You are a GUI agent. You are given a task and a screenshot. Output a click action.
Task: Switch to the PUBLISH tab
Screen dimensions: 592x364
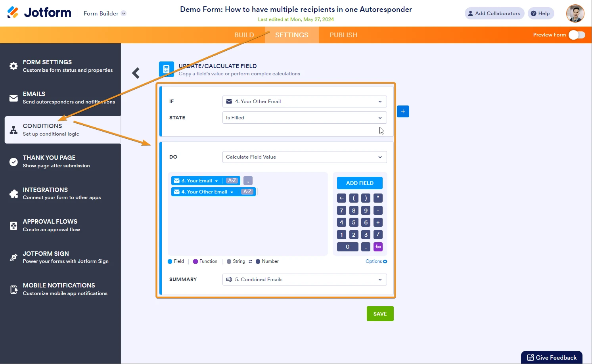[343, 35]
